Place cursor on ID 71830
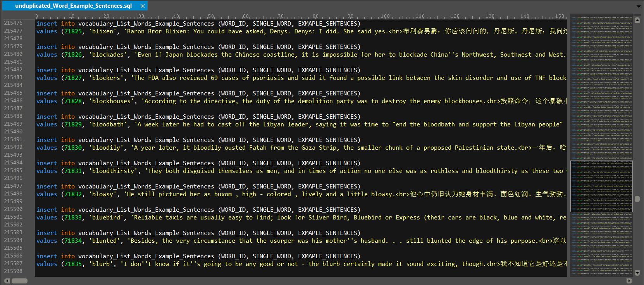Image resolution: width=644 pixels, height=285 pixels. point(73,148)
